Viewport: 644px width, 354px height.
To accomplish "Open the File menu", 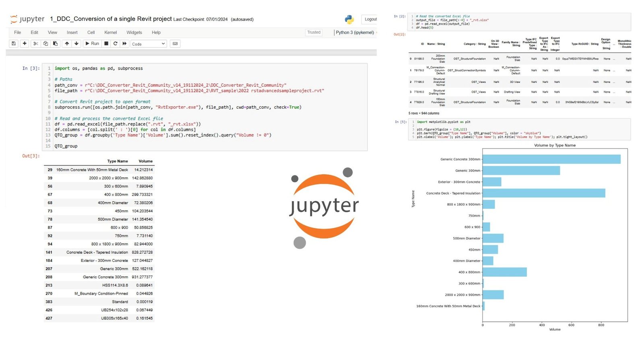I will point(18,33).
